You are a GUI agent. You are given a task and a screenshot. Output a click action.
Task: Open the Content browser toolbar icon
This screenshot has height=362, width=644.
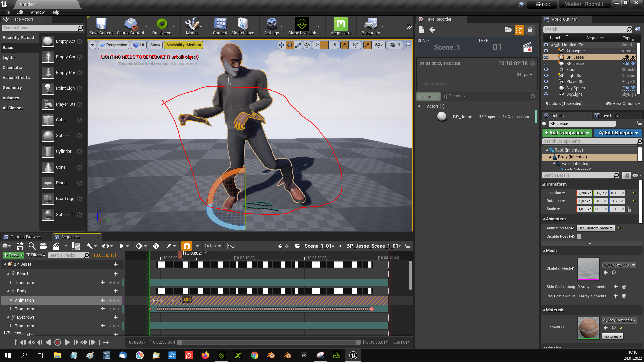pyautogui.click(x=220, y=26)
